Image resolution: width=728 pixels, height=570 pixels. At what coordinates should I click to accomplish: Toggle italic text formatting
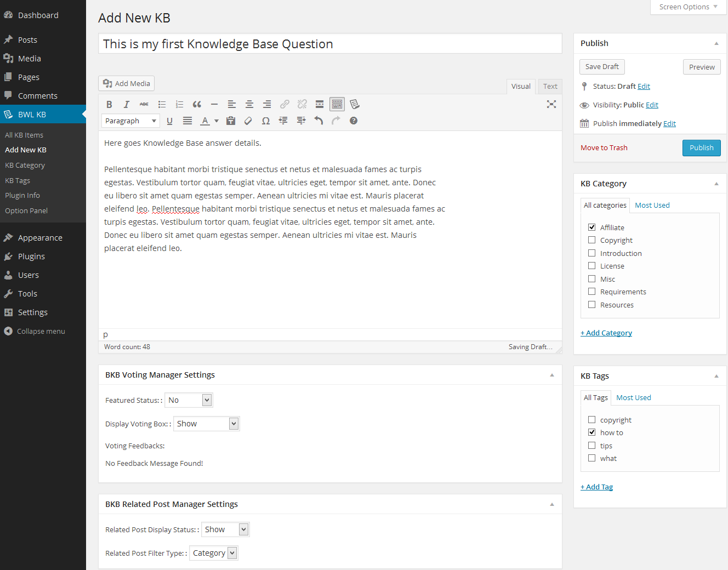point(127,104)
